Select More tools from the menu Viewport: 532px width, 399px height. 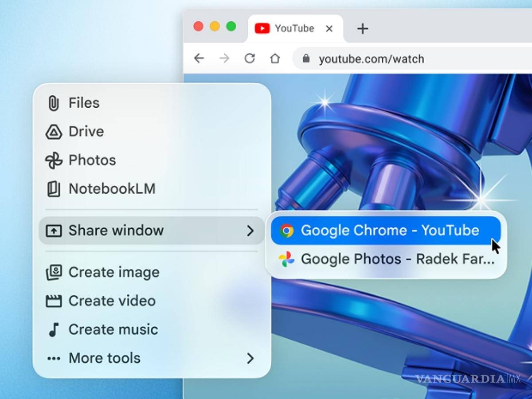104,358
